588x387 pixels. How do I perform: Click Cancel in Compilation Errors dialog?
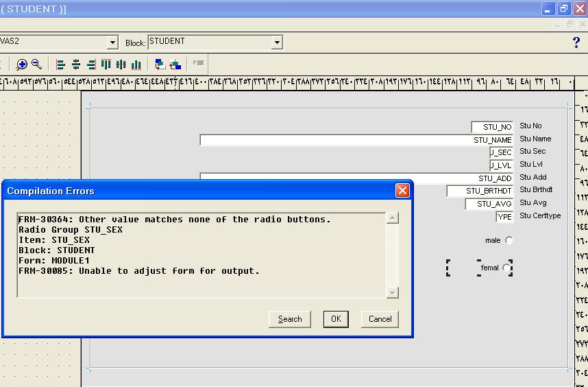[380, 319]
